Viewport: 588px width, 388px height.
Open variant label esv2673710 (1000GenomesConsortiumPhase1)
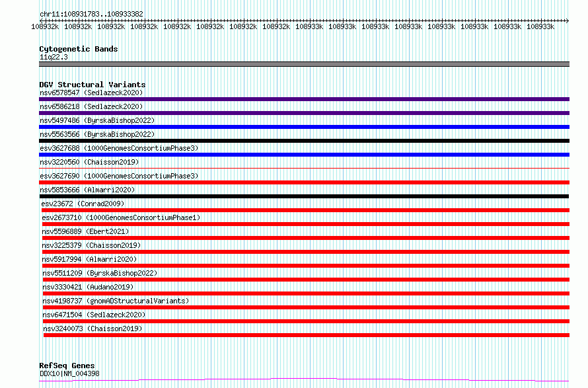pyautogui.click(x=121, y=217)
